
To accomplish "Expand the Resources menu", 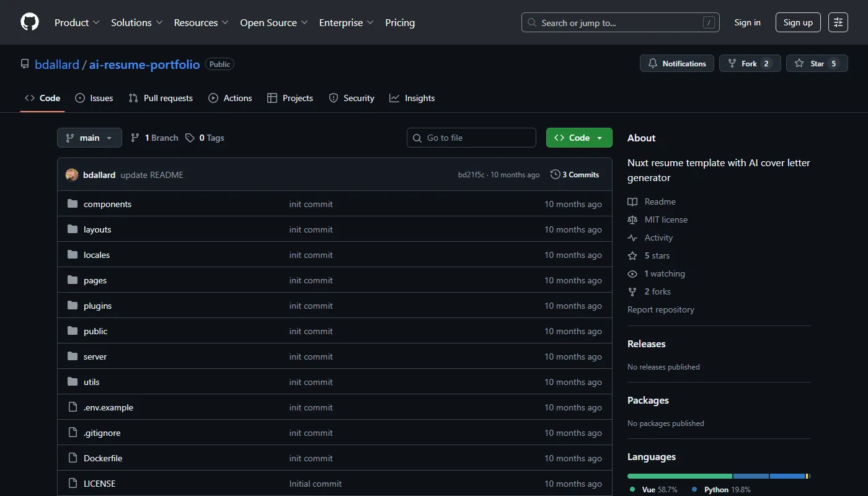I will coord(201,22).
